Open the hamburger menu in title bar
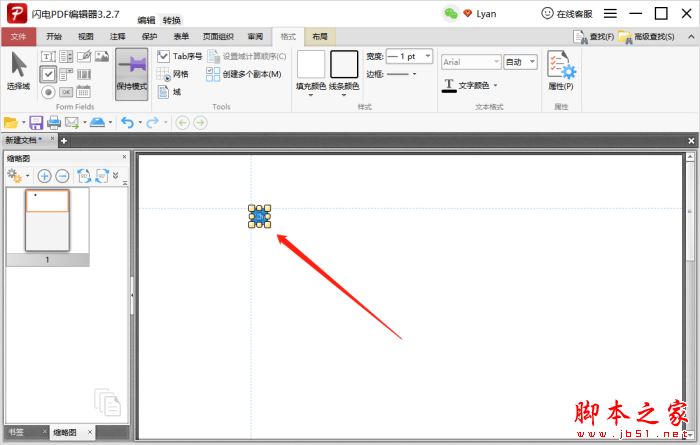The image size is (700, 445). tap(610, 14)
